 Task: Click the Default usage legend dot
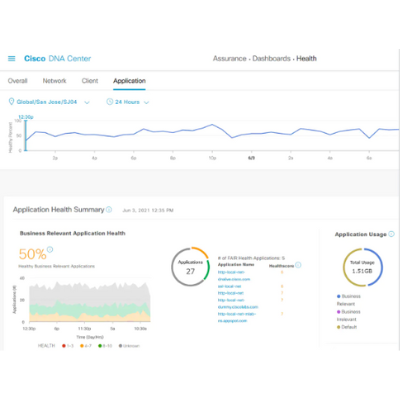(339, 327)
